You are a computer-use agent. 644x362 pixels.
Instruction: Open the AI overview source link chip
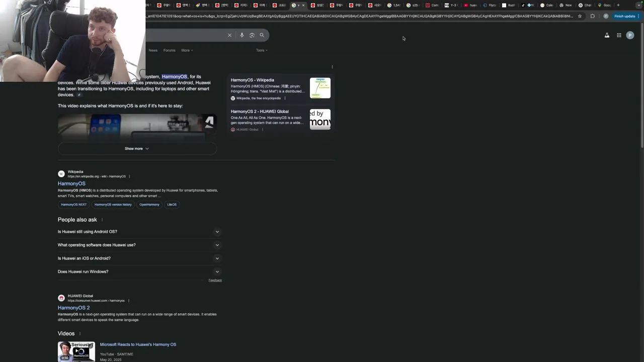click(x=79, y=95)
